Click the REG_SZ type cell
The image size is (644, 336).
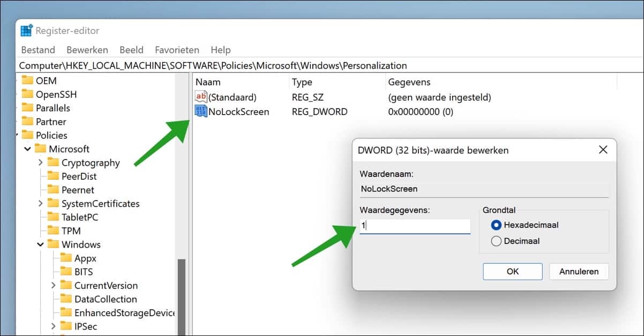click(308, 97)
